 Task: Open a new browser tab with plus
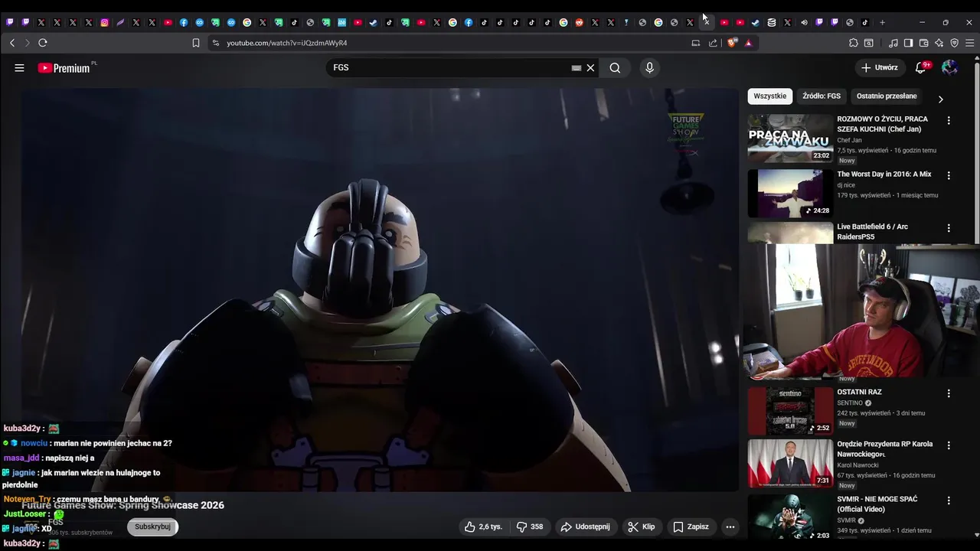tap(882, 22)
